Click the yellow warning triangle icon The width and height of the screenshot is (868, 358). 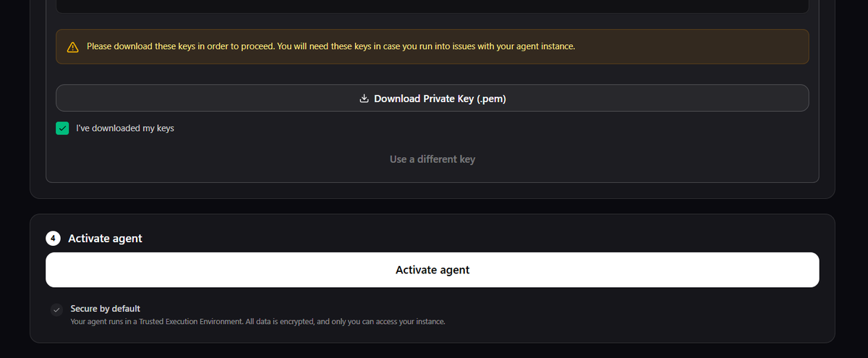(72, 47)
